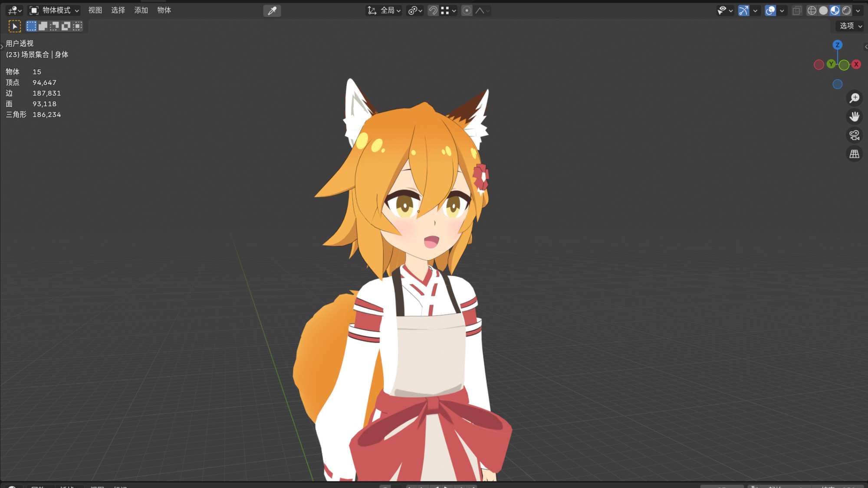868x488 pixels.
Task: Select the Subtract selection mode icon
Action: coord(54,26)
